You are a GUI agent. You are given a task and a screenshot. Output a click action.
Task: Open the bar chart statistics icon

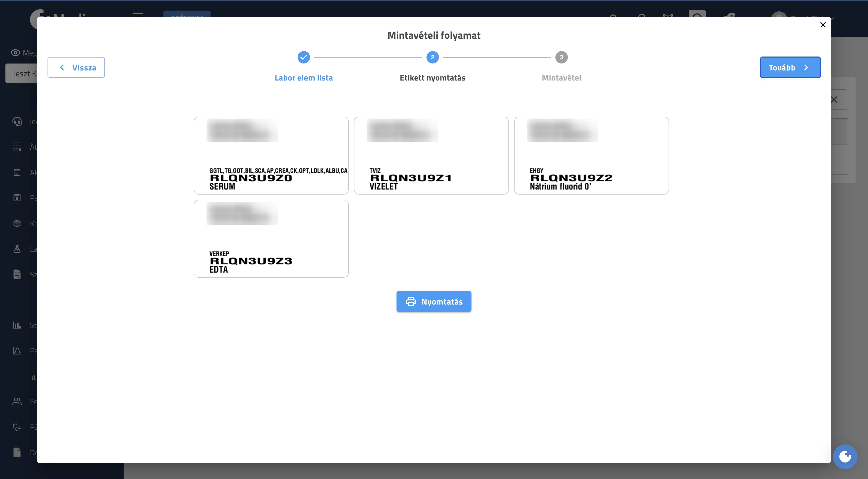17,325
